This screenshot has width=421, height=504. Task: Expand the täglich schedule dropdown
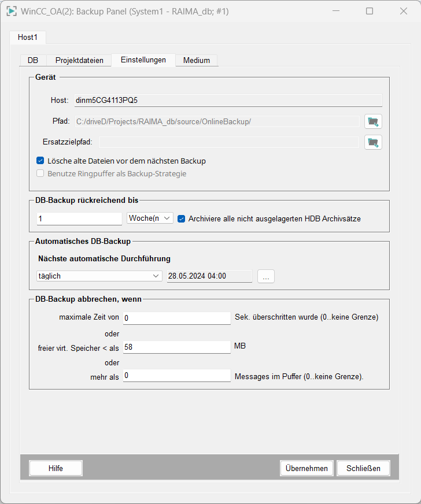(x=99, y=276)
